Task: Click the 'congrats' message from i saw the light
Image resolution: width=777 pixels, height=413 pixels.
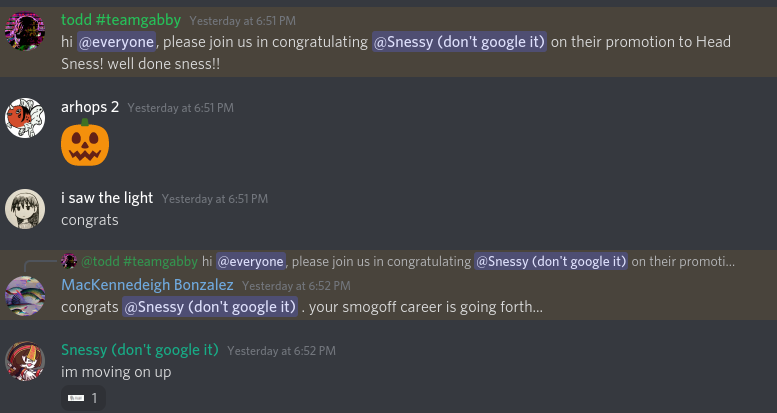Action: (x=89, y=220)
